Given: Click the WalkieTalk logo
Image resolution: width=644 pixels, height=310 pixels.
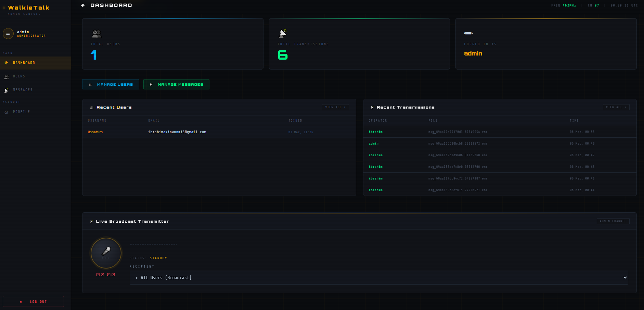Looking at the screenshot, I should pyautogui.click(x=29, y=8).
